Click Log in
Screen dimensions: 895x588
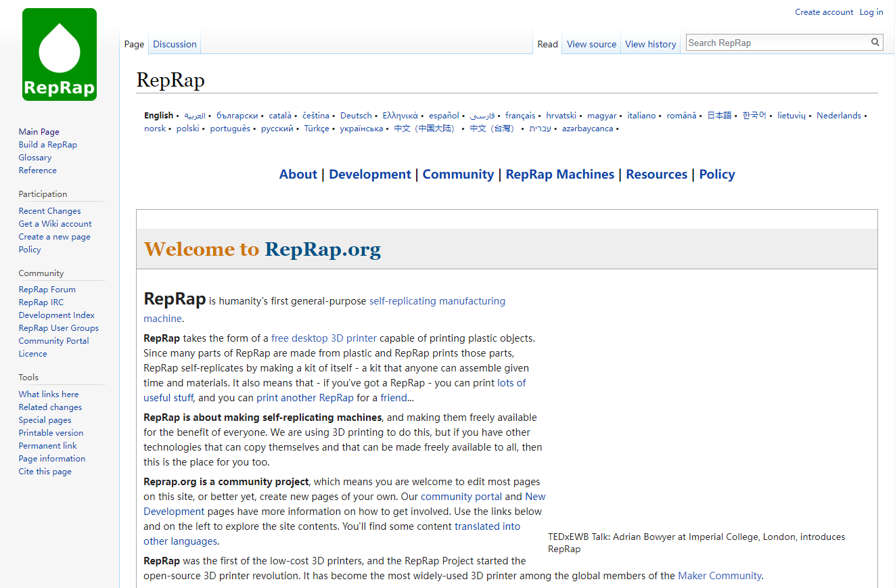coord(871,12)
